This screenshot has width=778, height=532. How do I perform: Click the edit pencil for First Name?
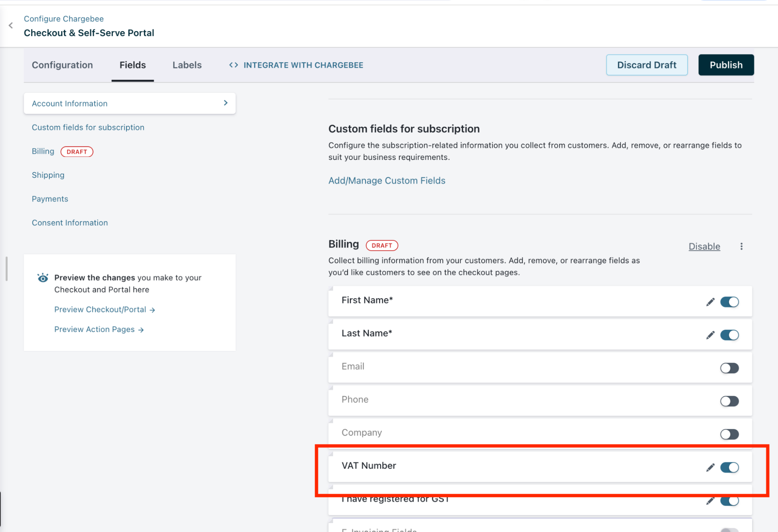(x=710, y=302)
